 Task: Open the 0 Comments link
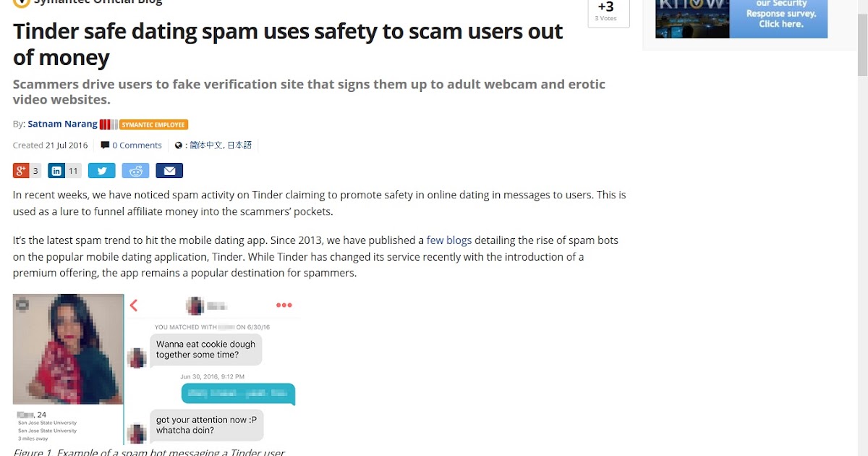coord(137,145)
